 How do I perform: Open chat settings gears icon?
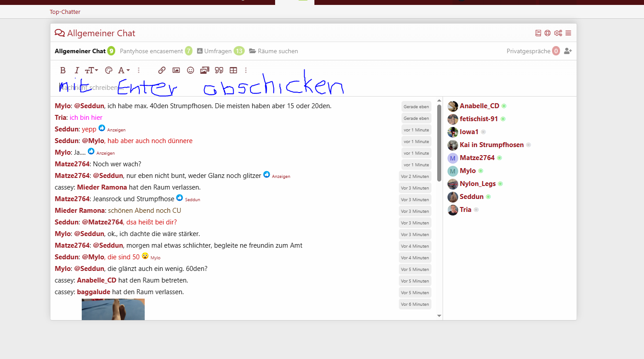point(558,33)
